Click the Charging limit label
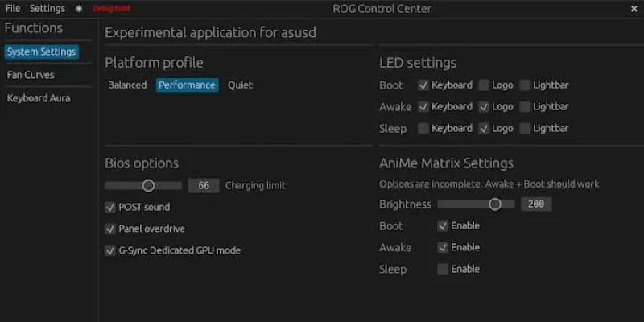Viewport: 644px width, 322px height. (x=255, y=186)
